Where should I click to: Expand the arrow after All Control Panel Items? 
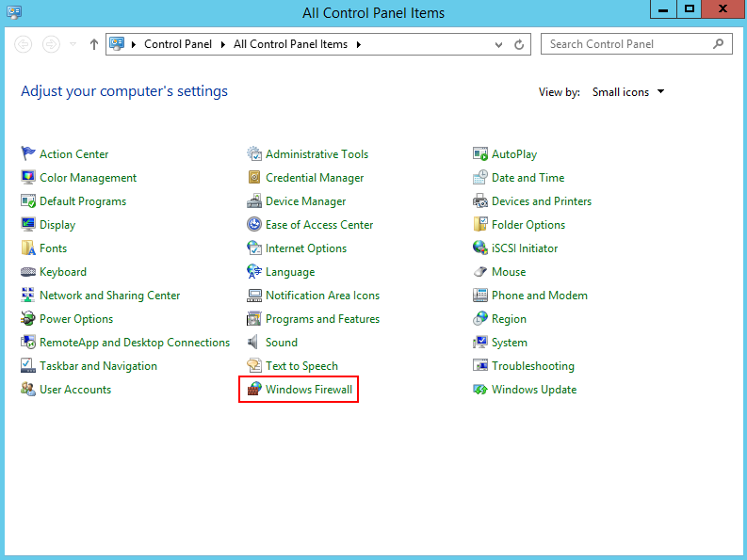pyautogui.click(x=358, y=44)
